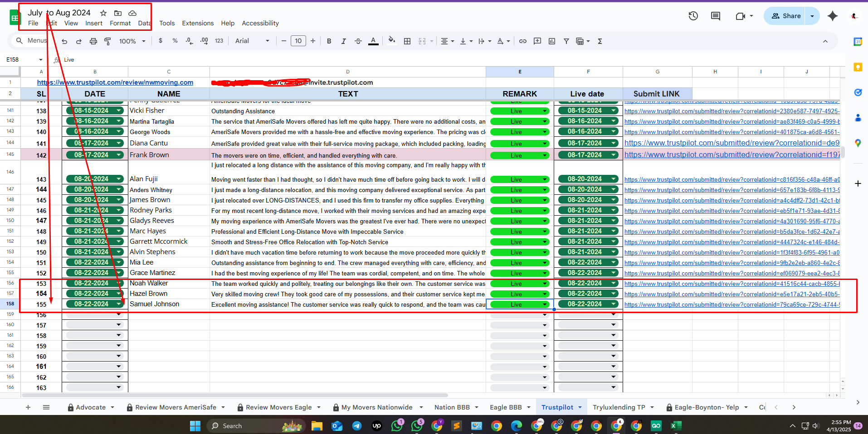Open the Help menu

pos(228,23)
